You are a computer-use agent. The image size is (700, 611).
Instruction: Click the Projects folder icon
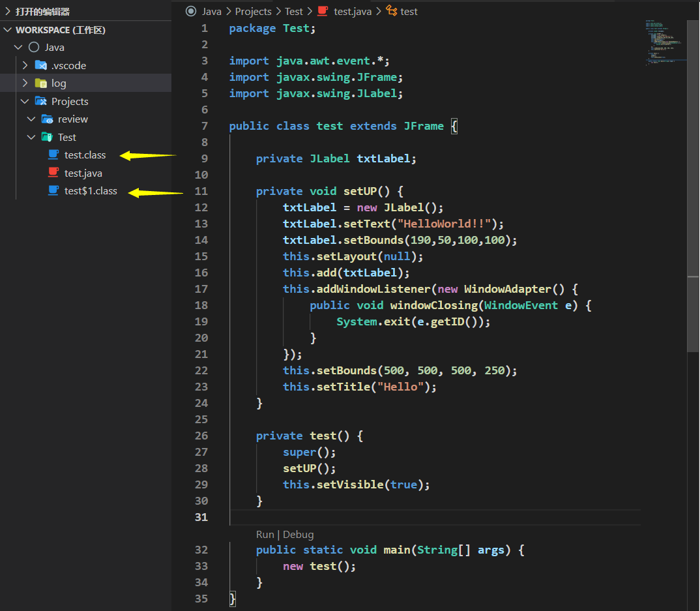[x=41, y=101]
